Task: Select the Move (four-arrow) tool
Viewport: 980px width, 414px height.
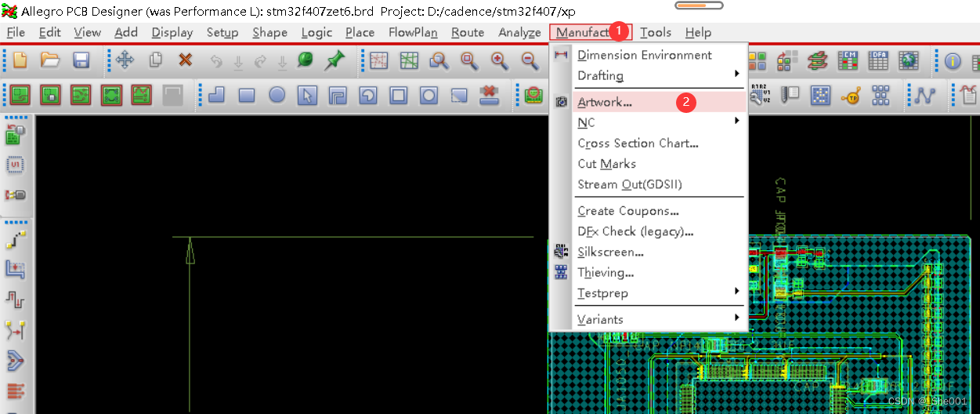Action: pyautogui.click(x=125, y=60)
